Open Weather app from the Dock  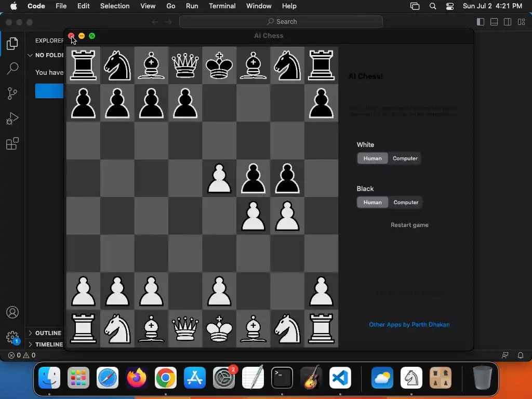point(382,378)
